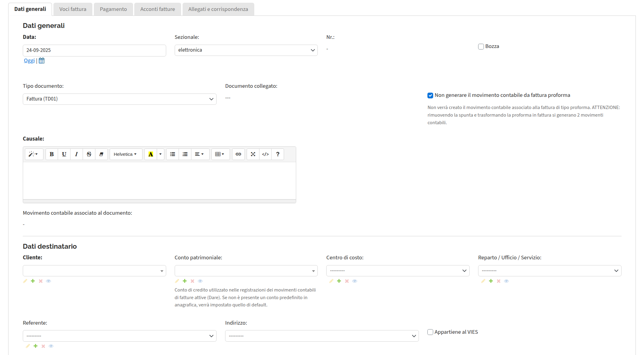Check Appartiene al VIES

pos(430,332)
